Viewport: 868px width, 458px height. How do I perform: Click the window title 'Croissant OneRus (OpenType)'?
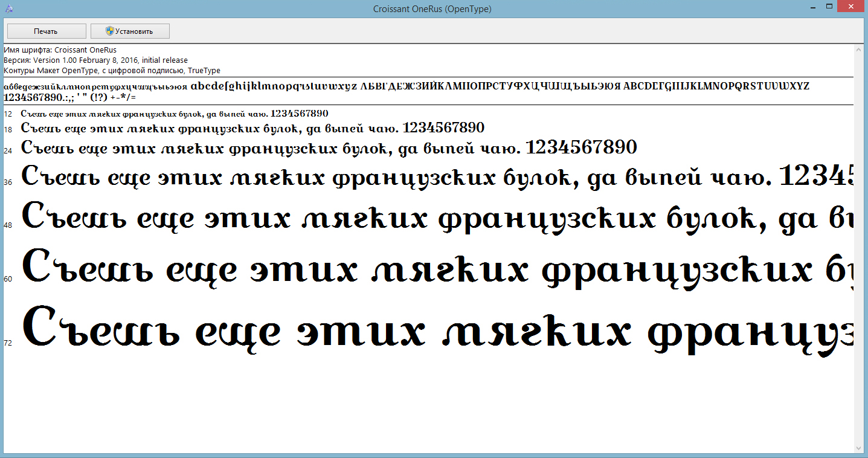[434, 9]
